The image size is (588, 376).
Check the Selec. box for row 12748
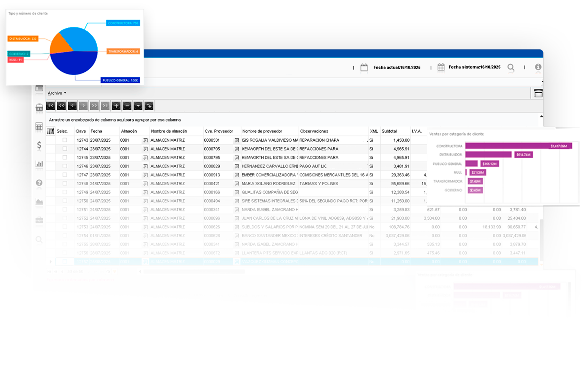point(65,183)
